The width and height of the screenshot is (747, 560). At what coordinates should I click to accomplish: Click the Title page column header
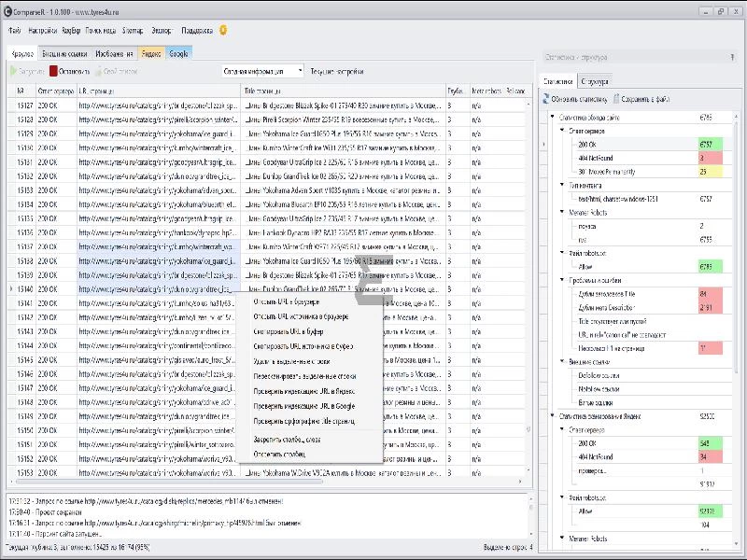pos(343,91)
